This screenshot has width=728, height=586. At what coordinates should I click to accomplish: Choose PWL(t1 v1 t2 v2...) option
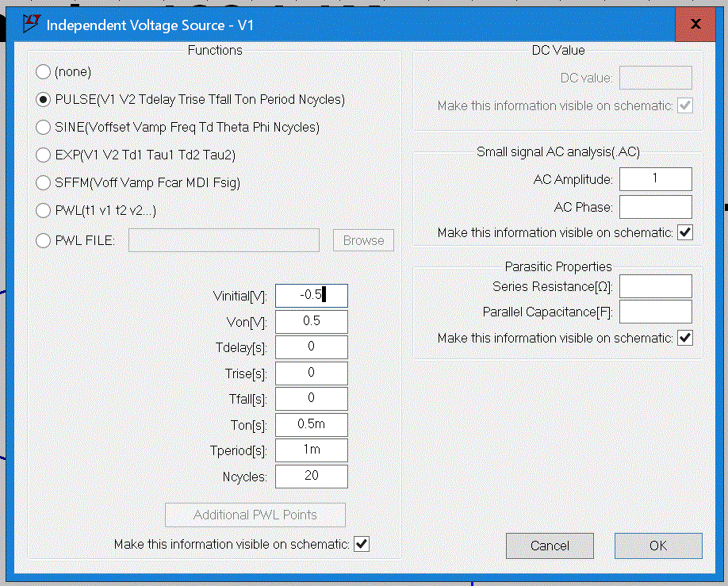(43, 211)
